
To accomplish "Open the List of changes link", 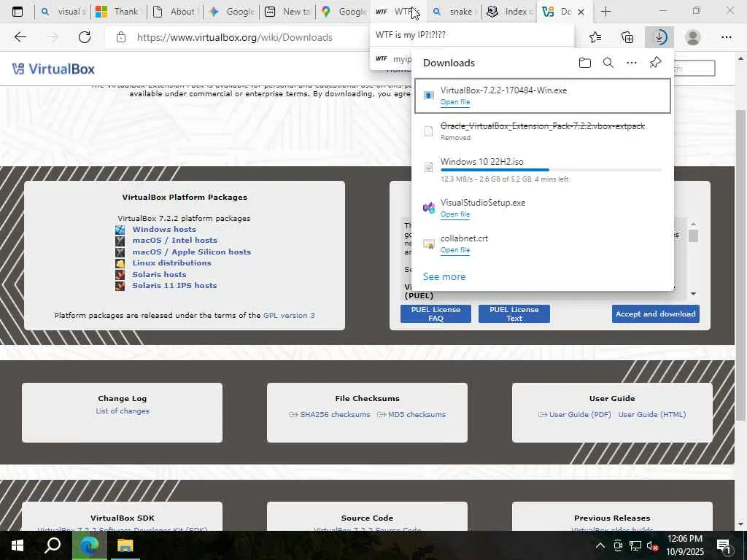I will pyautogui.click(x=123, y=411).
